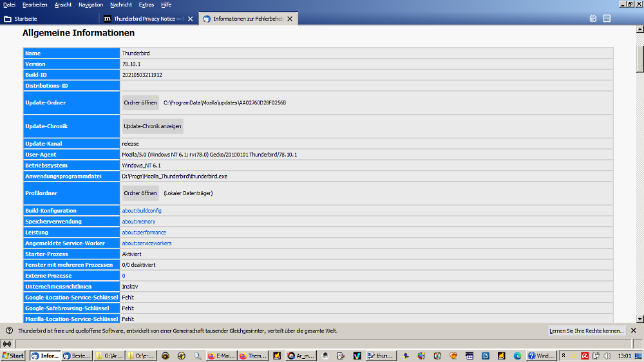Close the Informationen zur Fehlerbehebung tab

click(290, 19)
